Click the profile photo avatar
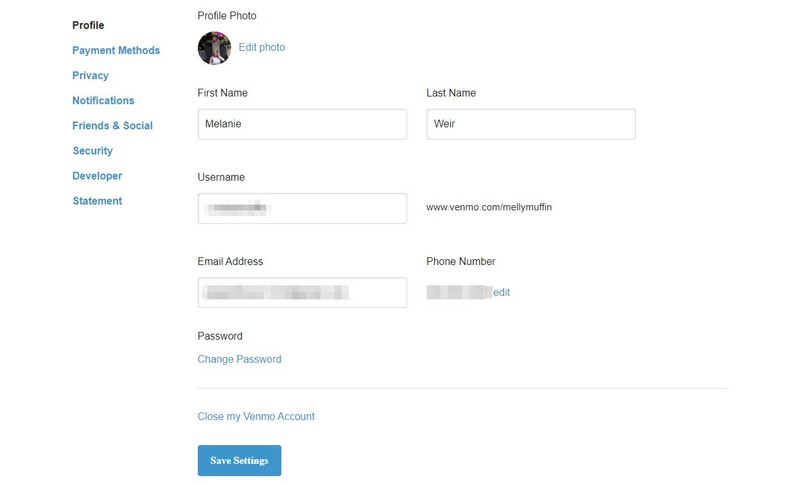The height and width of the screenshot is (485, 790). (x=214, y=48)
